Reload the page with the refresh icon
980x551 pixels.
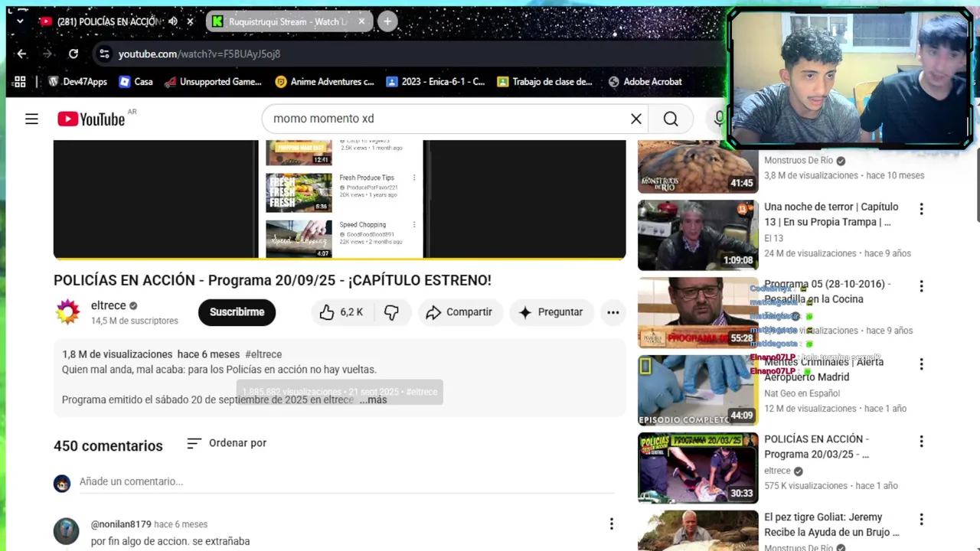pos(73,54)
